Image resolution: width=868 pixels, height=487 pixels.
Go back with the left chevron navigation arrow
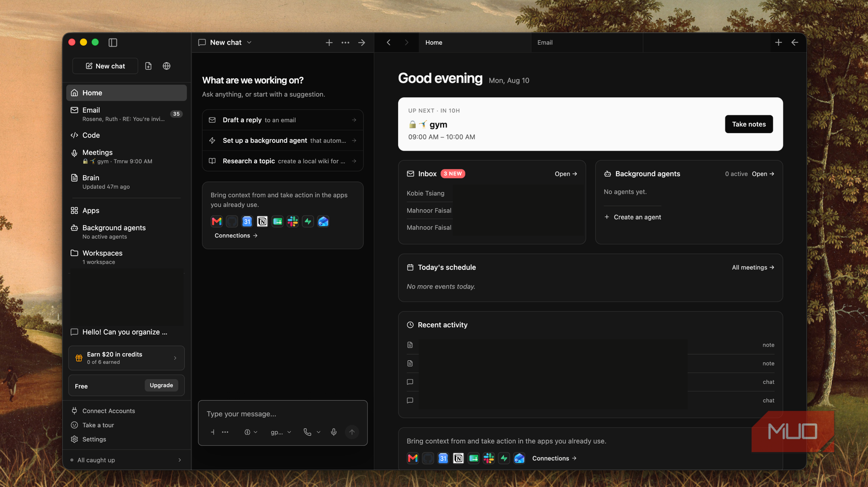pos(388,42)
